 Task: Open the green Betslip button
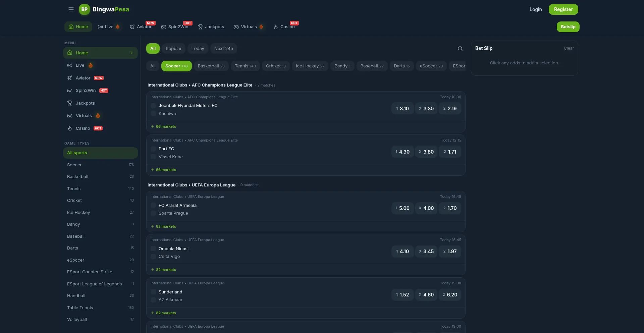[568, 27]
